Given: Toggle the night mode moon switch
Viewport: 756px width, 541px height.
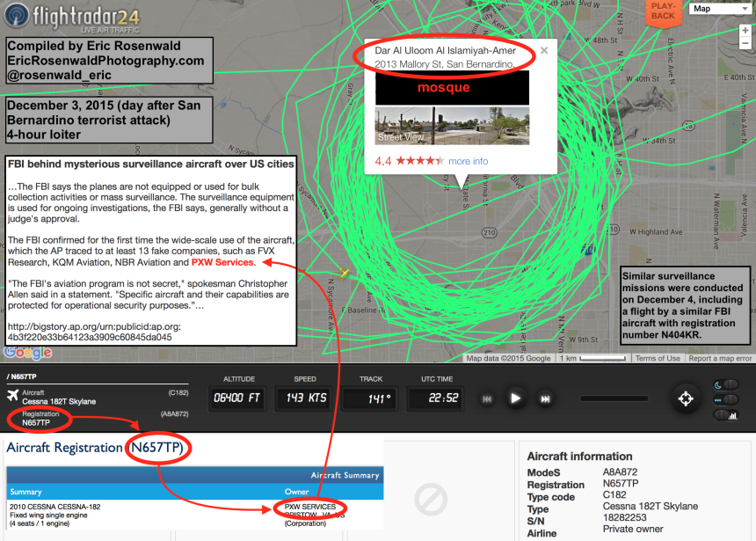Looking at the screenshot, I should [729, 384].
